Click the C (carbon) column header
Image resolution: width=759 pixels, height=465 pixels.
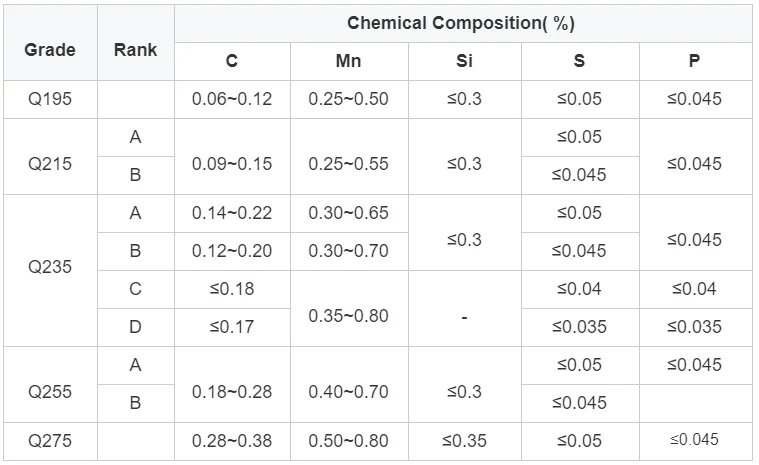click(231, 61)
